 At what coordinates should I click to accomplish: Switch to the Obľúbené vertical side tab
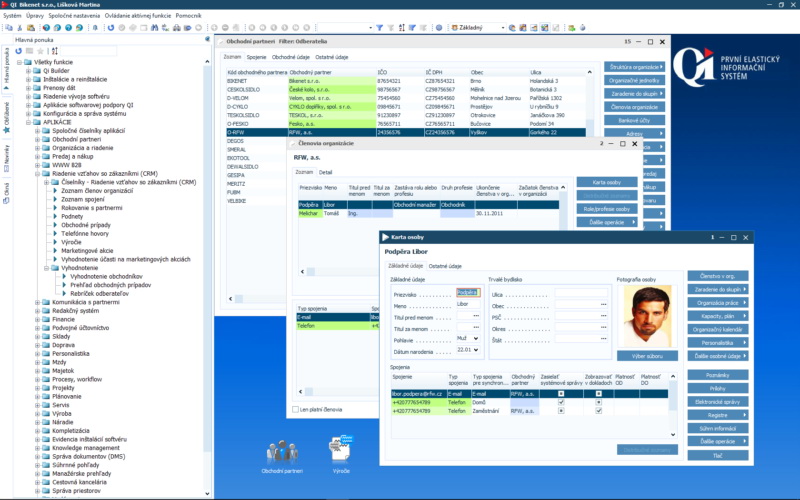coord(6,117)
